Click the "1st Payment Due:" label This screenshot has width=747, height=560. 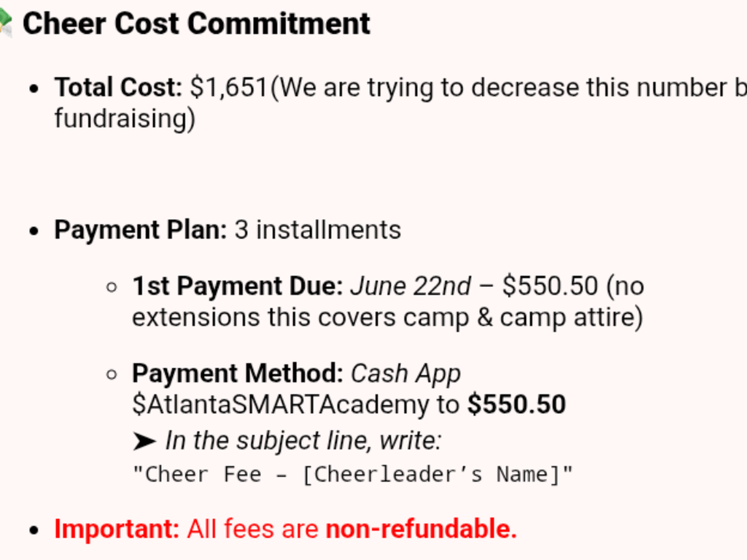point(237,286)
